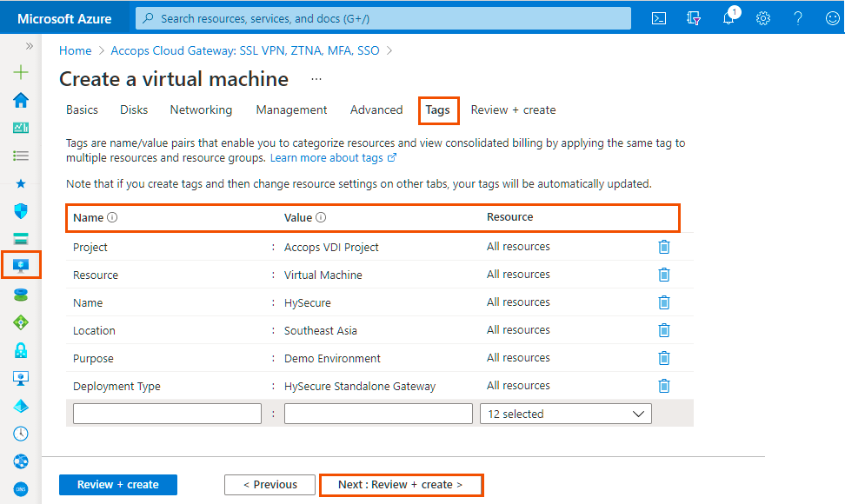Click the empty new tag value field

378,414
